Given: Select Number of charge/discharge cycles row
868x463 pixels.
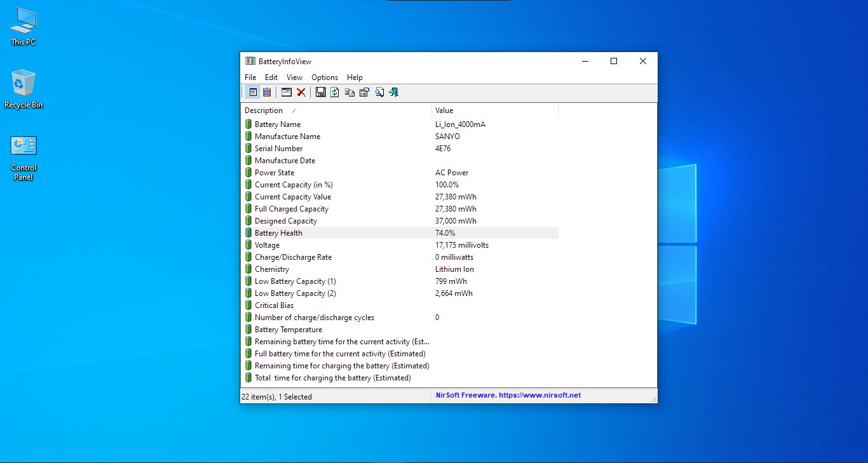Looking at the screenshot, I should pos(400,318).
